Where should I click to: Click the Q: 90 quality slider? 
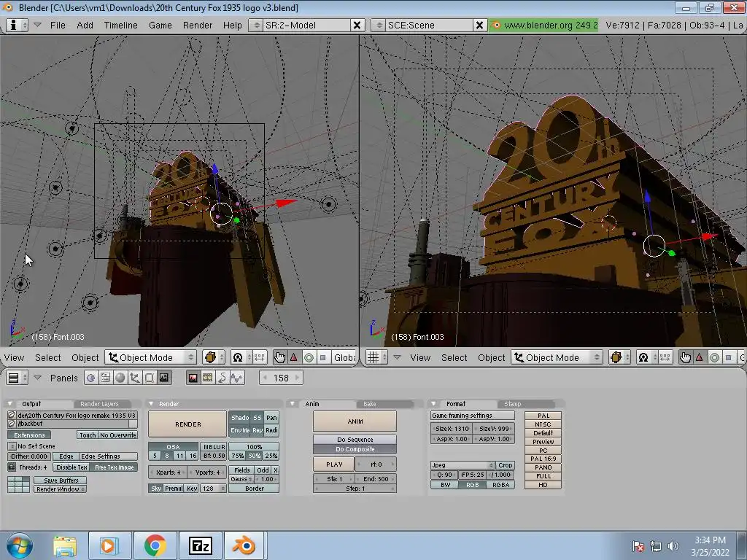pos(444,475)
